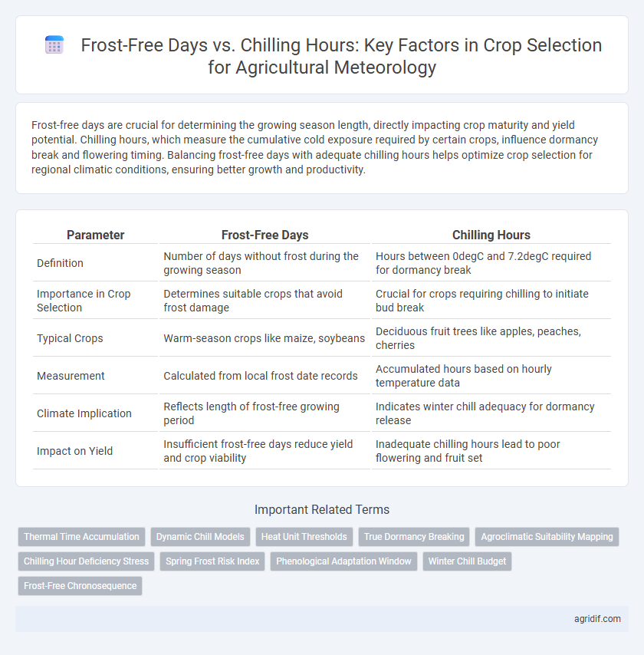Open the Thermal Time Accumulation tag

[x=81, y=537]
